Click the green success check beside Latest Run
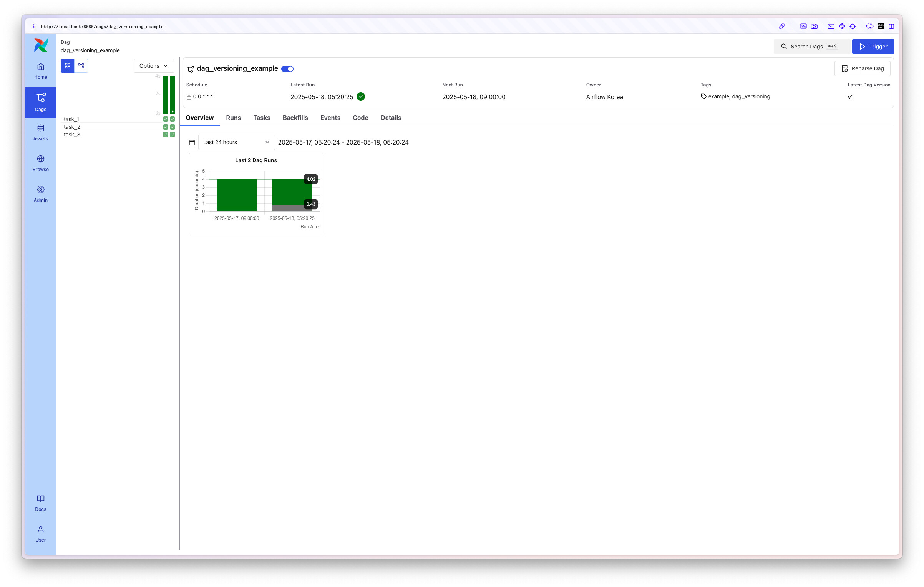924x587 pixels. click(x=360, y=96)
